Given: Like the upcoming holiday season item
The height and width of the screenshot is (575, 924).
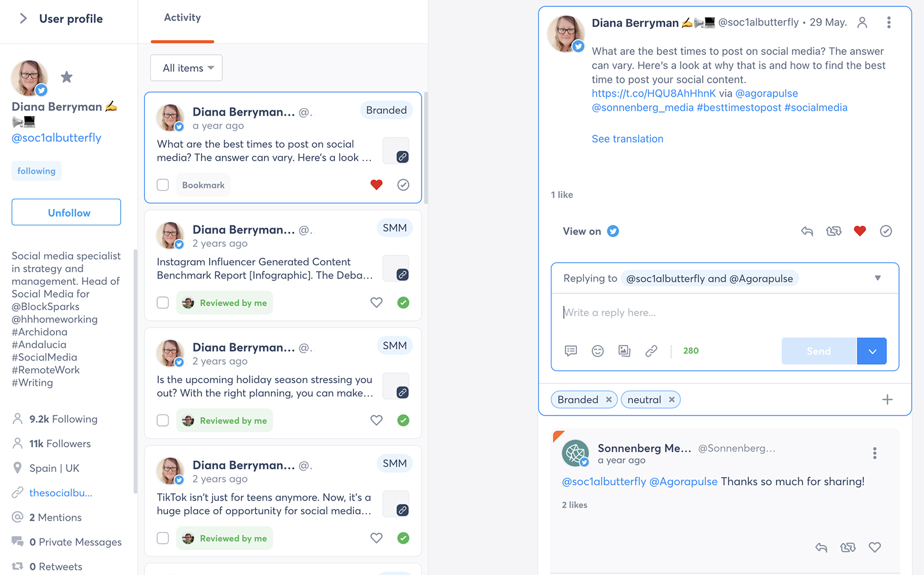Looking at the screenshot, I should coord(377,421).
